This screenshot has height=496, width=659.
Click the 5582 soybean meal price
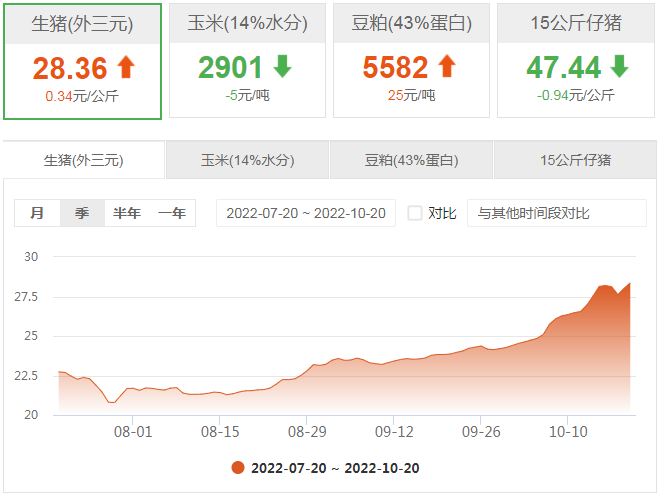[395, 67]
